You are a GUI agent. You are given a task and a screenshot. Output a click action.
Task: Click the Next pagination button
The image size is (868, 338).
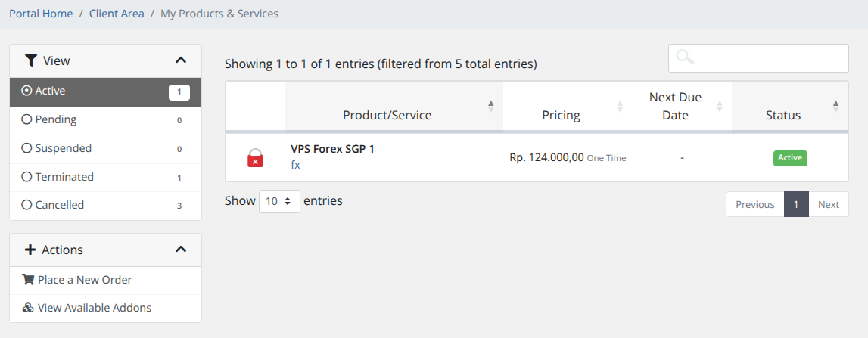point(828,204)
